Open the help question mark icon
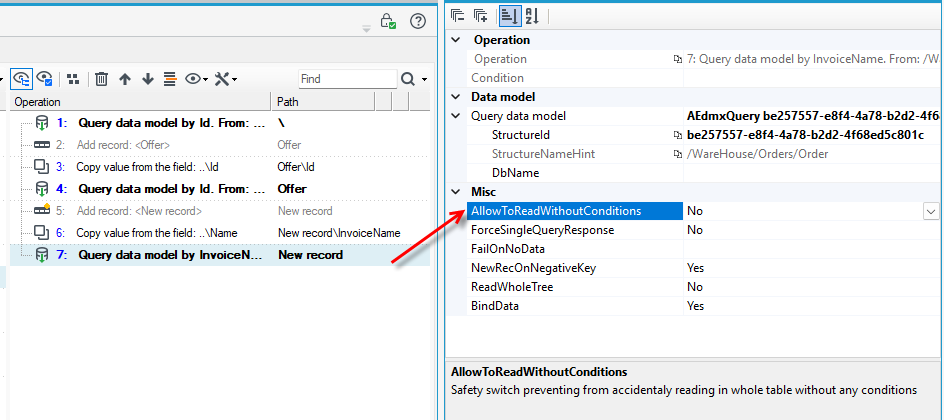The image size is (944, 420). click(418, 21)
